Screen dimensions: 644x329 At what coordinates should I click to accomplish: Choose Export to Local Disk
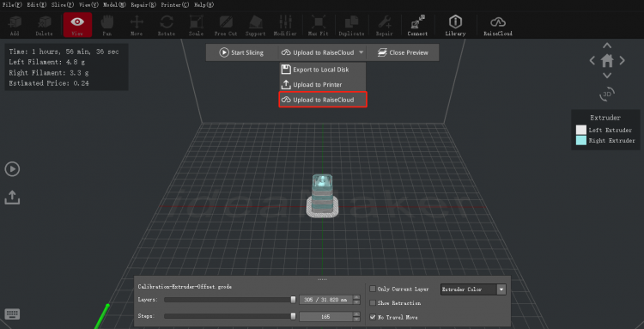pos(322,70)
